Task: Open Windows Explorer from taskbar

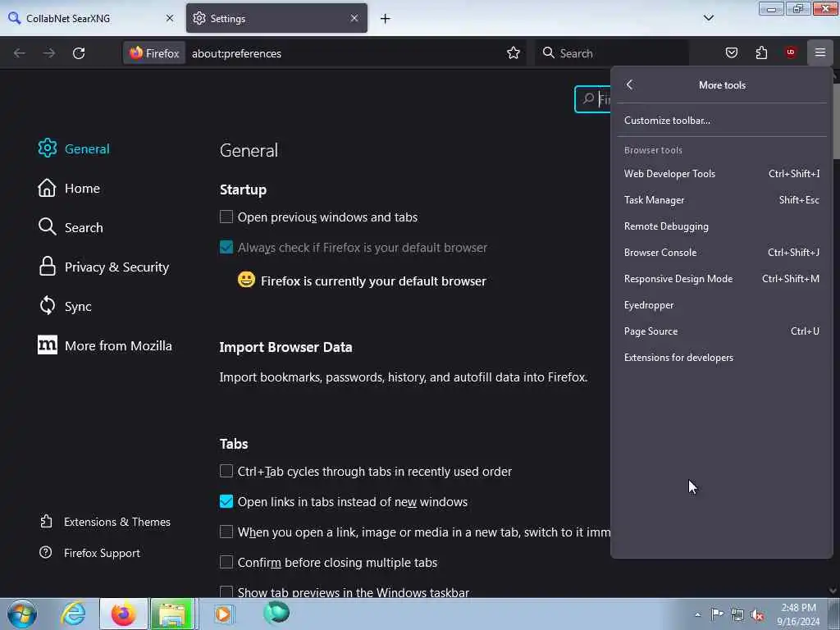Action: pos(172,614)
